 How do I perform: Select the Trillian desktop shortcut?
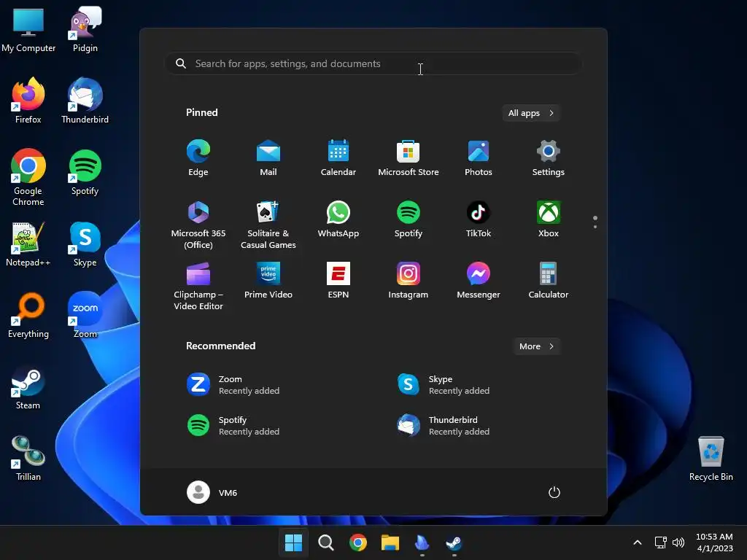tap(28, 459)
